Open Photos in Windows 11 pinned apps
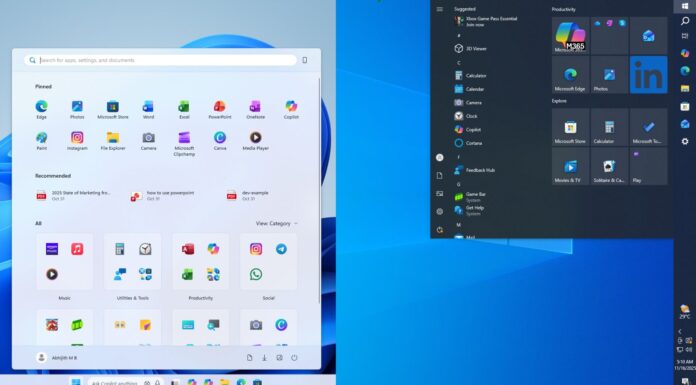 pyautogui.click(x=77, y=109)
